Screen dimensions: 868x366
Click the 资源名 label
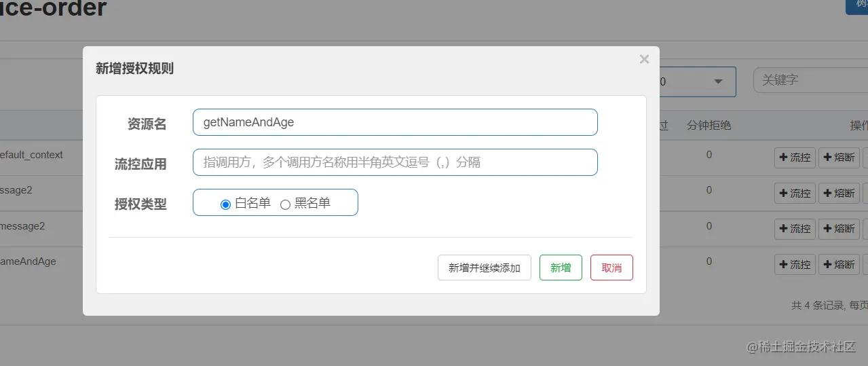147,124
